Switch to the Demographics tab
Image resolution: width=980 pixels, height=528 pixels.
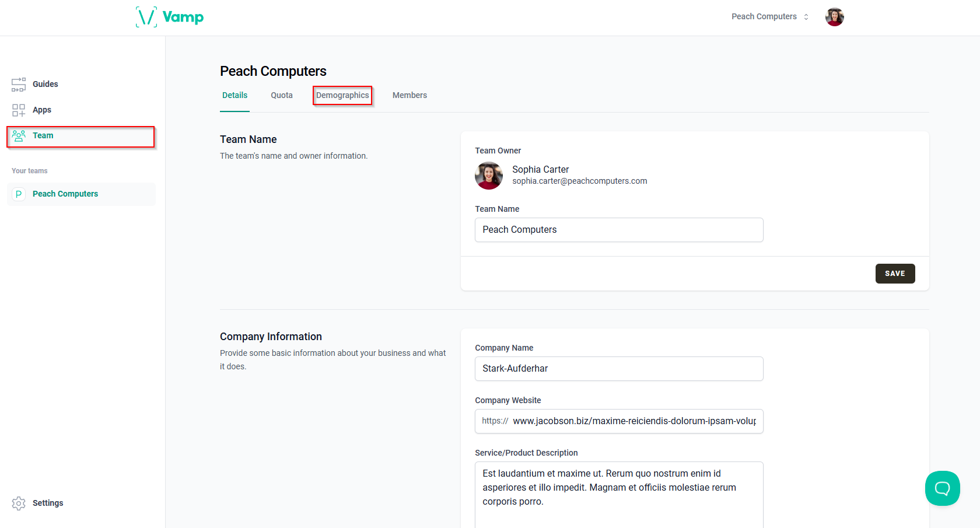tap(342, 95)
